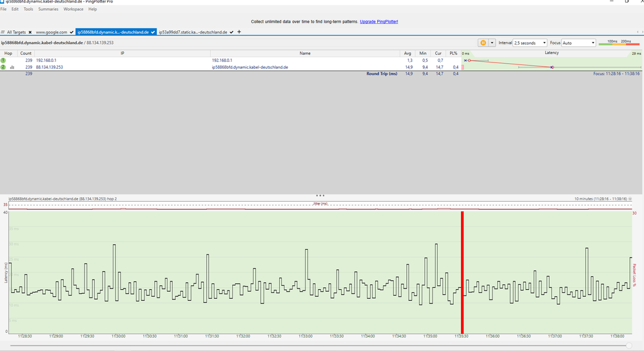Select the hop 1 green circle icon
Viewport: 644px width, 351px height.
[3, 61]
